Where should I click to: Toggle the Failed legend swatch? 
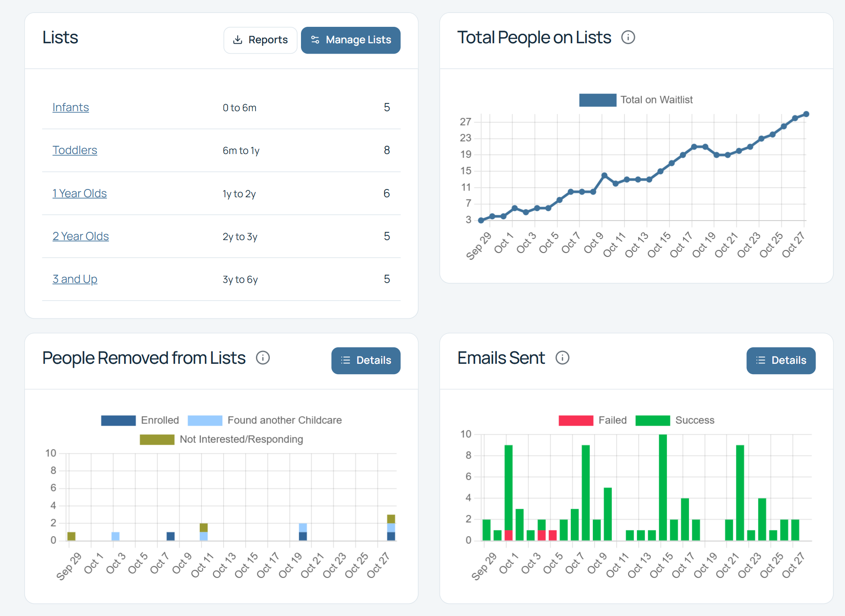[576, 420]
